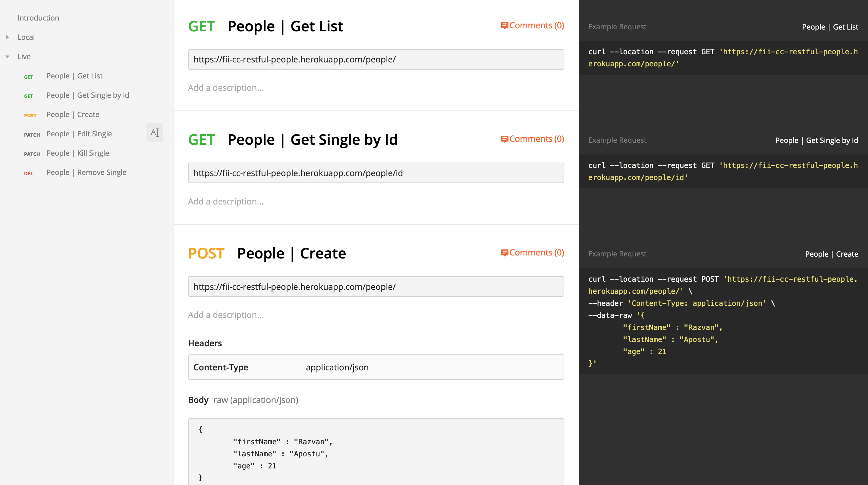Expand the Local folder arrow
This screenshot has height=485, width=868.
tap(8, 37)
